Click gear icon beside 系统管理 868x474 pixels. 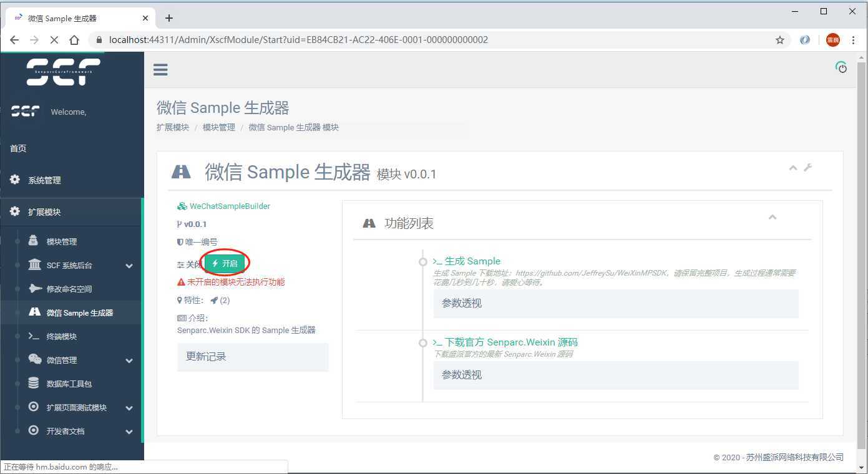tap(15, 180)
